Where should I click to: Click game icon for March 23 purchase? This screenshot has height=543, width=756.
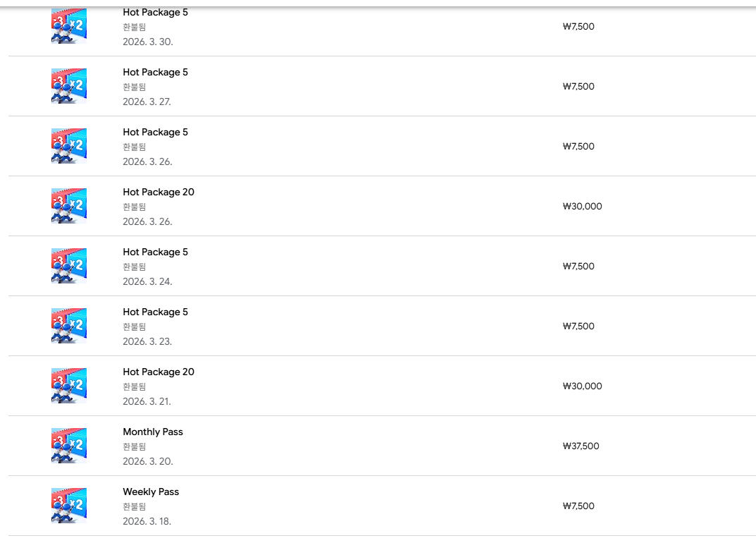69,325
